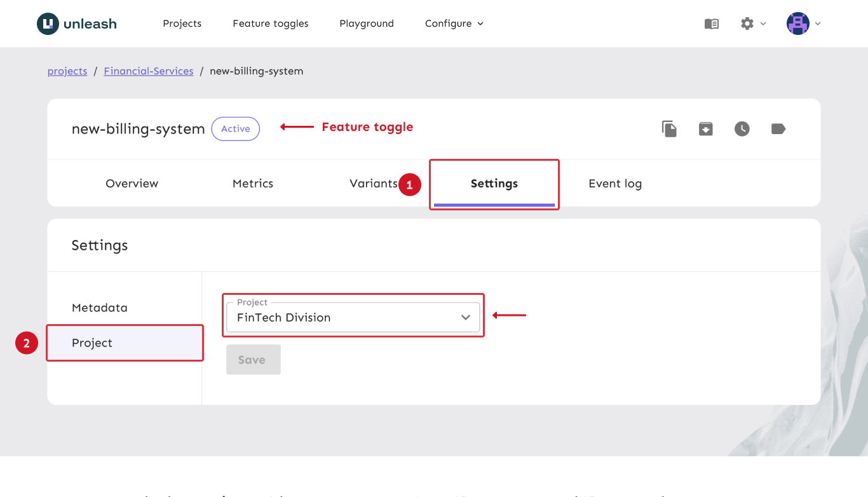
Task: Click the copy feature toggle icon
Action: point(669,129)
